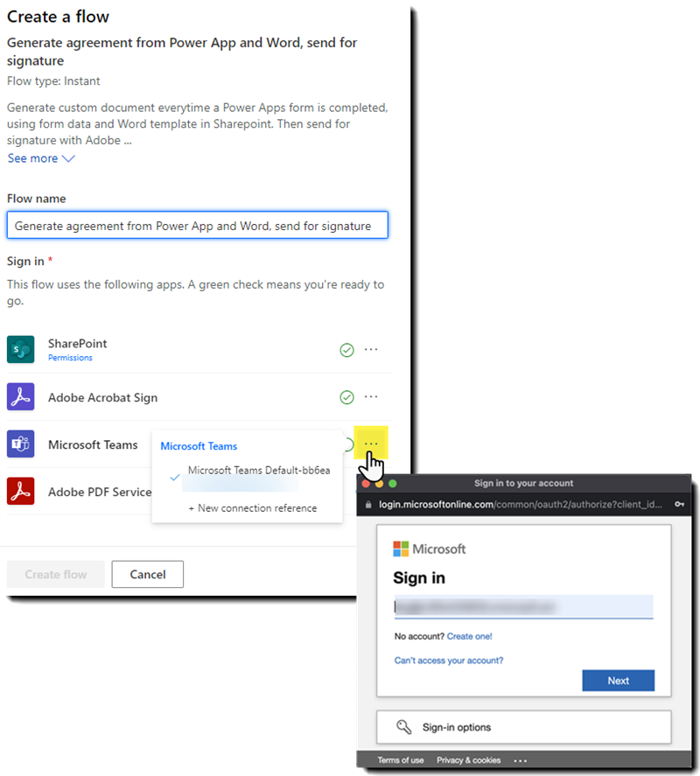
Task: Click the Cancel button
Action: point(147,575)
